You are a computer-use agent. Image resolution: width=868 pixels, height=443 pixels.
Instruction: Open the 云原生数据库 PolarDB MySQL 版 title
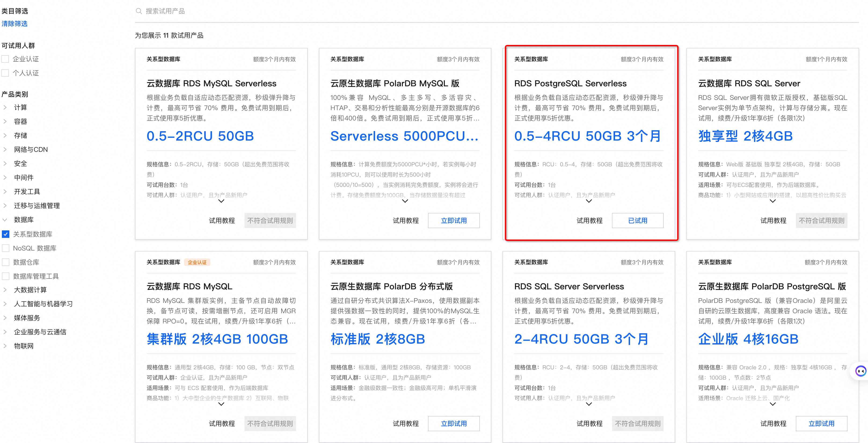pos(394,83)
